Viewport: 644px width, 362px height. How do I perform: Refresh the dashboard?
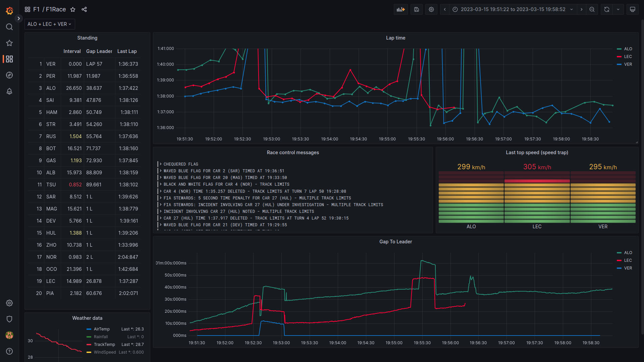[606, 9]
